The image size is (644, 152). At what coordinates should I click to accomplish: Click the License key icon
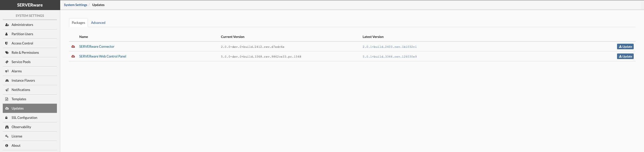7,136
